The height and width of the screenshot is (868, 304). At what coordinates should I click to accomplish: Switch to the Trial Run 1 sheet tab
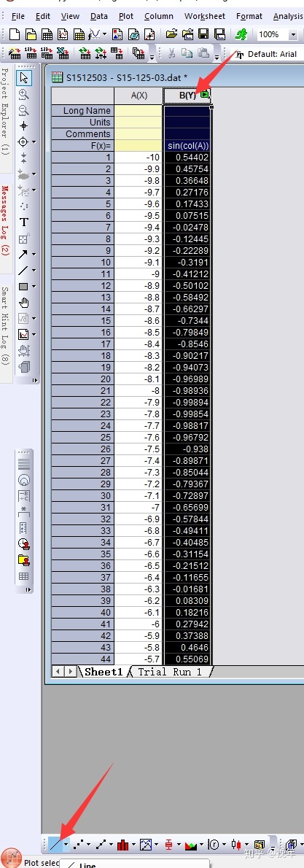(170, 672)
